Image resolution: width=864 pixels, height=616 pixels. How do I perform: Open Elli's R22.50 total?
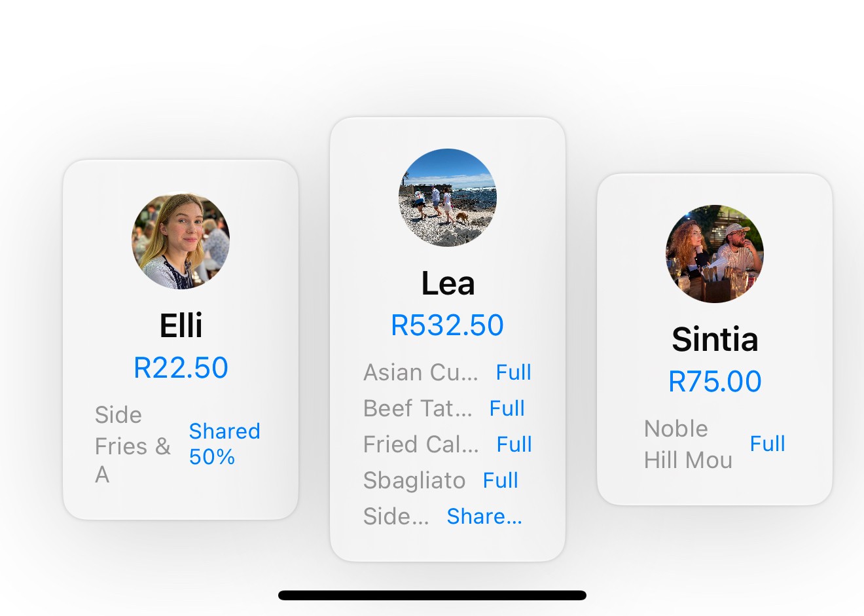click(181, 368)
